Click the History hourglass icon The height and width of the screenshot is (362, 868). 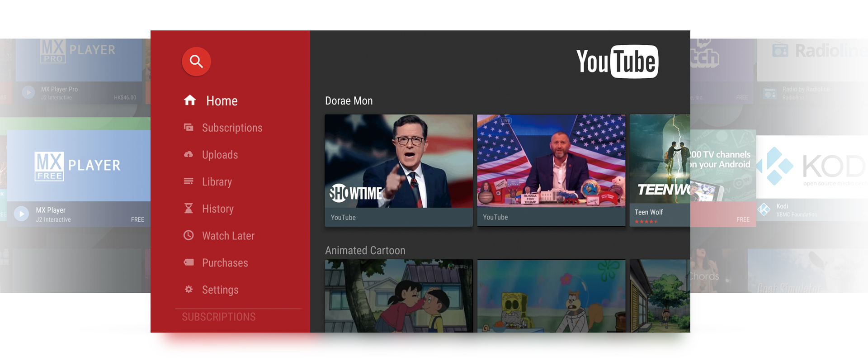[x=189, y=208]
